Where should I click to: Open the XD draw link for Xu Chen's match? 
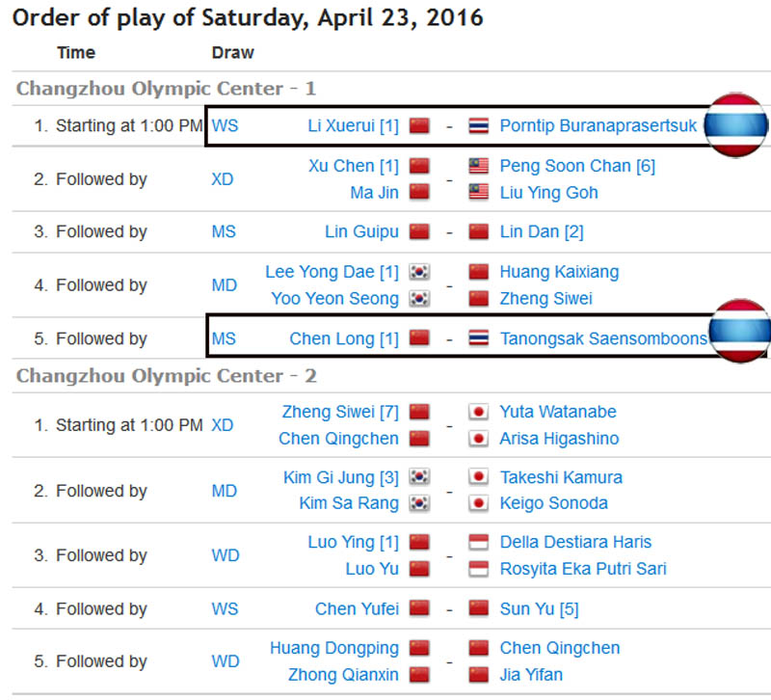223,179
